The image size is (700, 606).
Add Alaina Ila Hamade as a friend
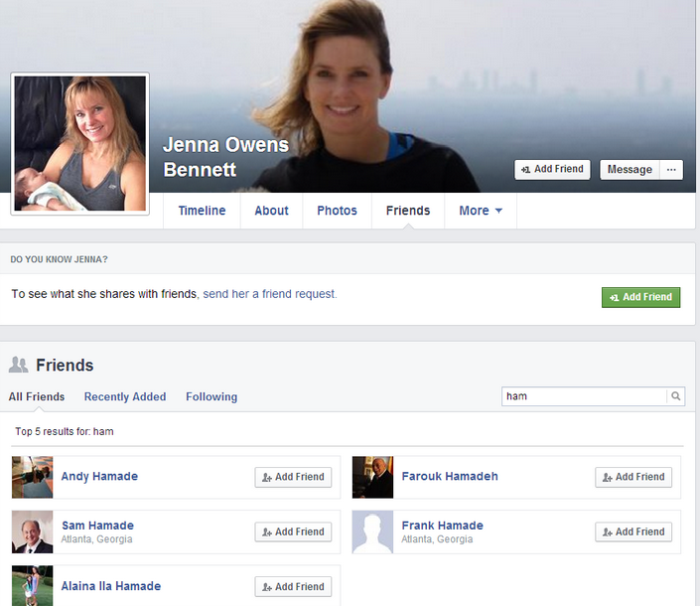tap(293, 587)
